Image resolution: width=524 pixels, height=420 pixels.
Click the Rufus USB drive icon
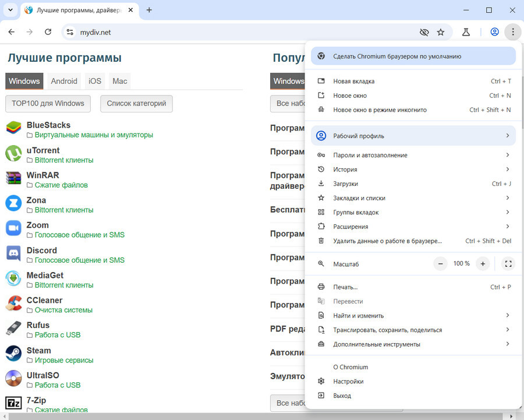[x=14, y=329]
